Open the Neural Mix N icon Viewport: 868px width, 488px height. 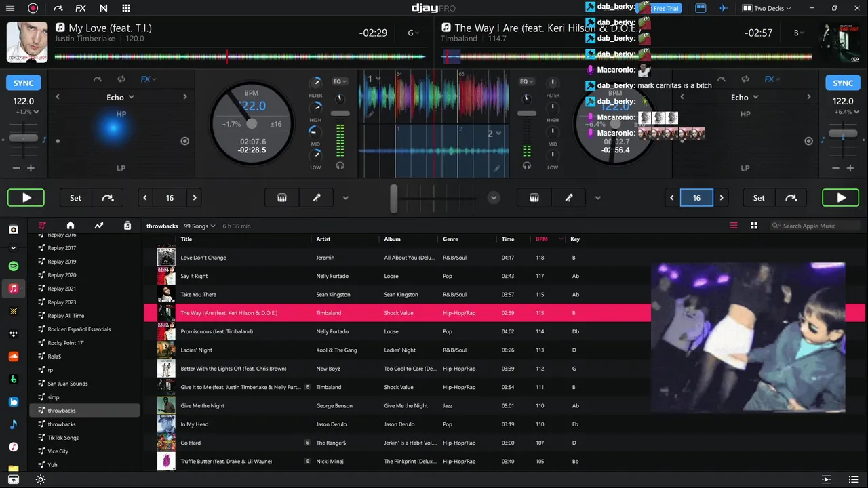click(x=103, y=8)
